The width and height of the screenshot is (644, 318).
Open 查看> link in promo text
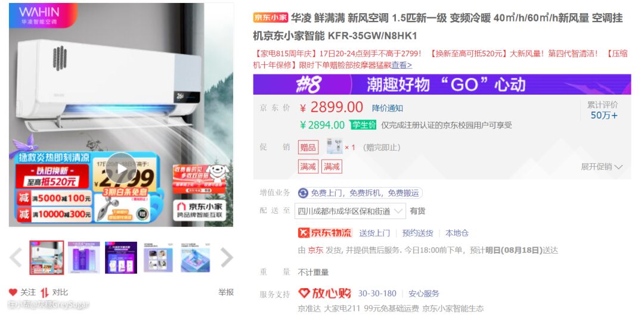coord(401,65)
